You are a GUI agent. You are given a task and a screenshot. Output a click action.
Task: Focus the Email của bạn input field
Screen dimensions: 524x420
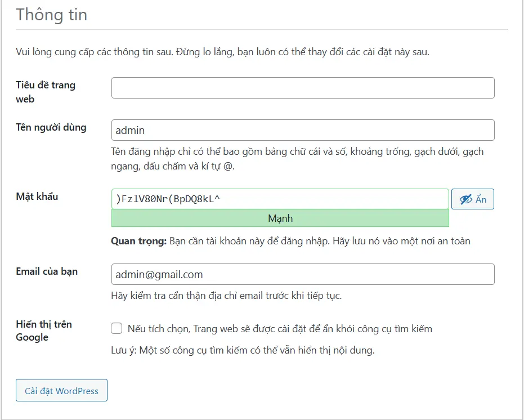pos(303,275)
